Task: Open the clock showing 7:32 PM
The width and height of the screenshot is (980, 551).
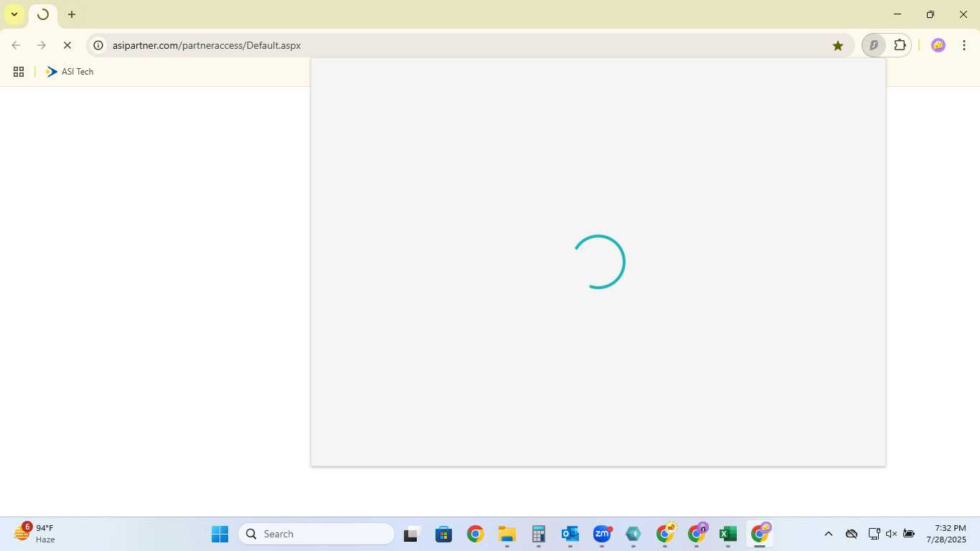Action: pos(946,534)
